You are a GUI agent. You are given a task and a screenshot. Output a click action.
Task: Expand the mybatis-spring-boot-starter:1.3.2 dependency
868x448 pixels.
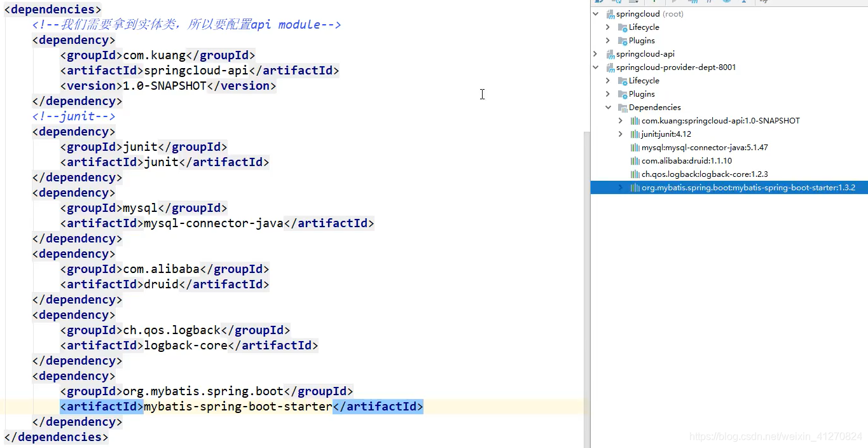(621, 188)
